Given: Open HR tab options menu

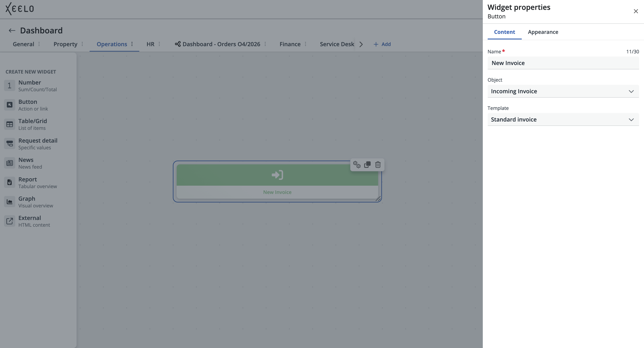Looking at the screenshot, I should 159,44.
